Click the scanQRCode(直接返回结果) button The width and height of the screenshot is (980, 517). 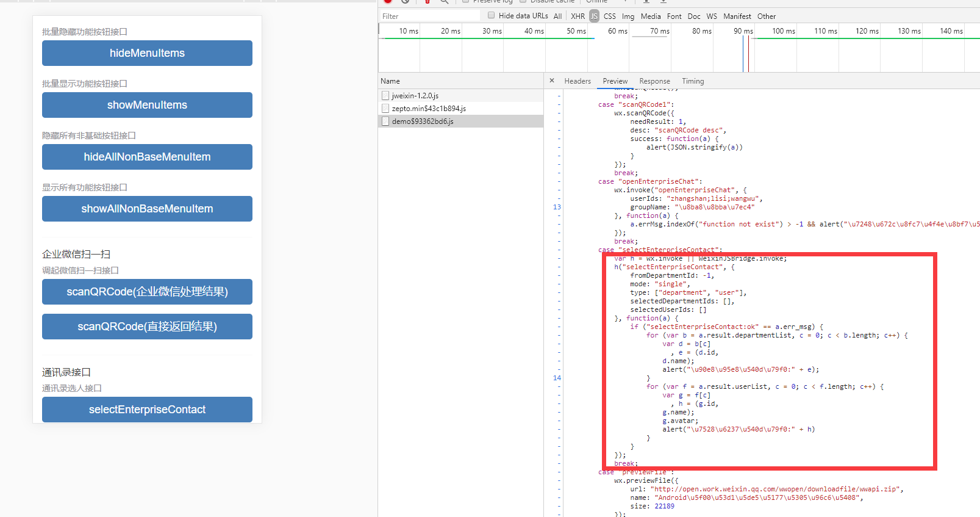point(147,327)
